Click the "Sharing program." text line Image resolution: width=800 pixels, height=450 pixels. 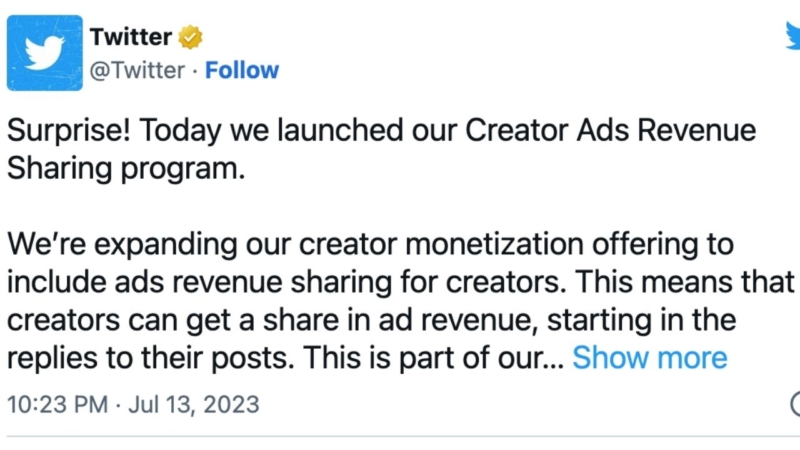125,169
